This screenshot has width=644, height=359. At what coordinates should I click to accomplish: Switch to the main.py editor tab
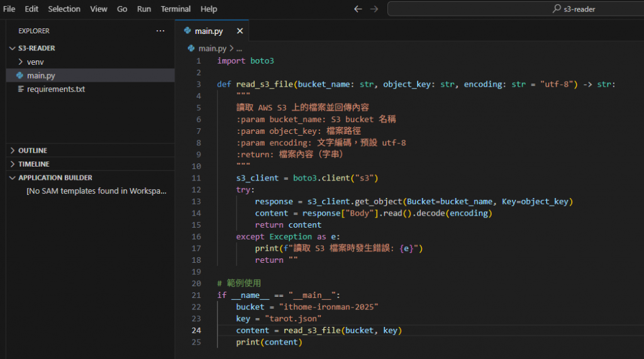point(212,31)
